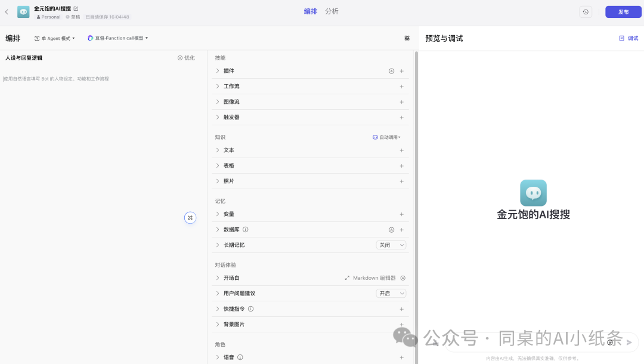Click the blue 发布 publish button

click(x=623, y=11)
